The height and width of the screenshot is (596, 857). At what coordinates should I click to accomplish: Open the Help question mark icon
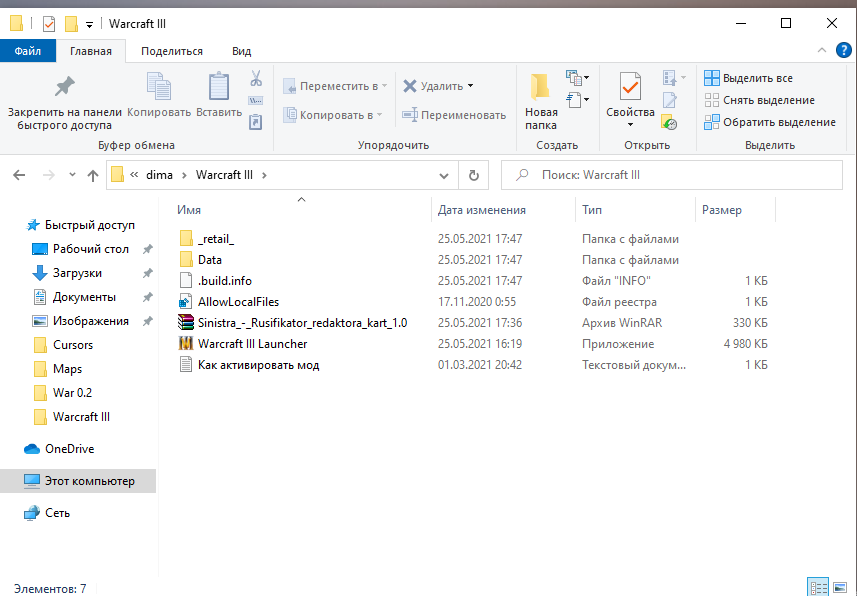tap(844, 50)
